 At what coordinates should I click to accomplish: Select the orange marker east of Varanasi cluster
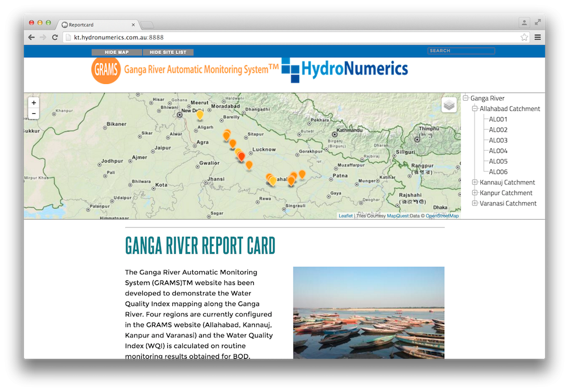click(302, 175)
